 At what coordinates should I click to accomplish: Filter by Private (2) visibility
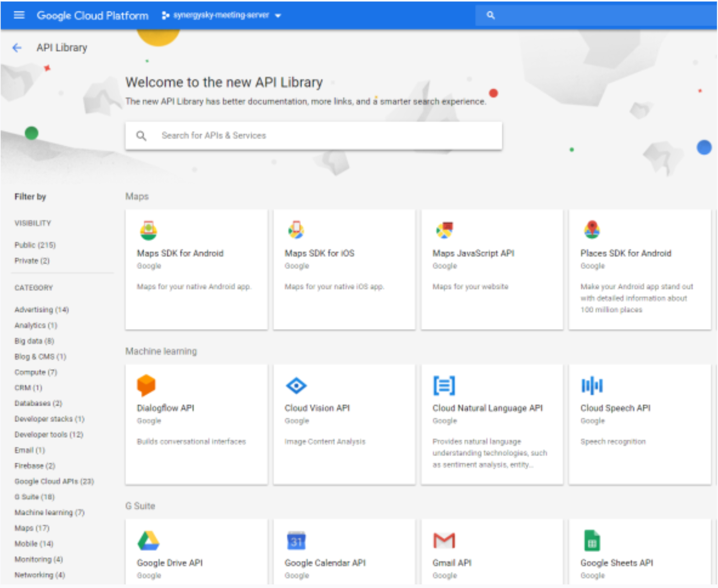(32, 261)
